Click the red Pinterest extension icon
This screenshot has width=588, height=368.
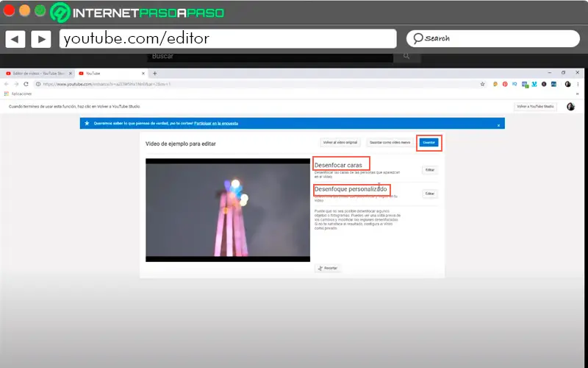(x=505, y=84)
